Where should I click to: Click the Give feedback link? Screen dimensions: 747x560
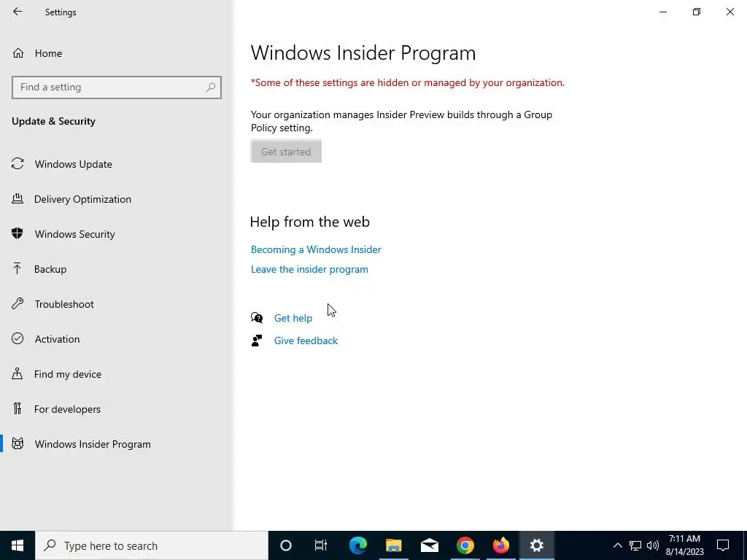(x=306, y=341)
